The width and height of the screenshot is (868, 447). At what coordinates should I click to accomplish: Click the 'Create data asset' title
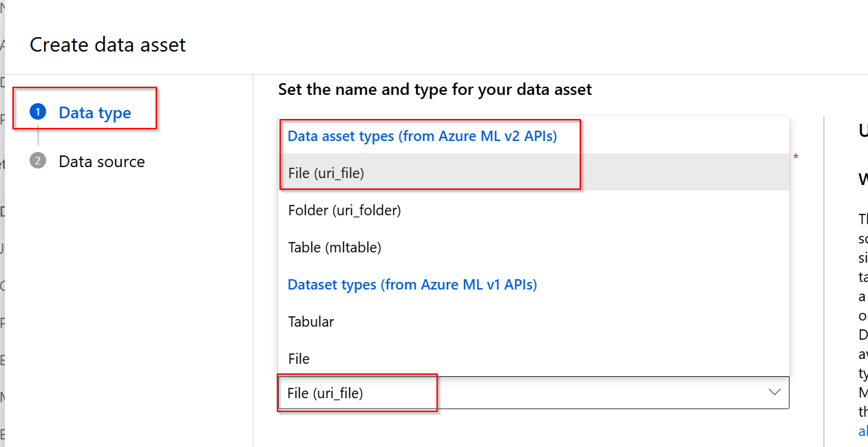tap(108, 45)
